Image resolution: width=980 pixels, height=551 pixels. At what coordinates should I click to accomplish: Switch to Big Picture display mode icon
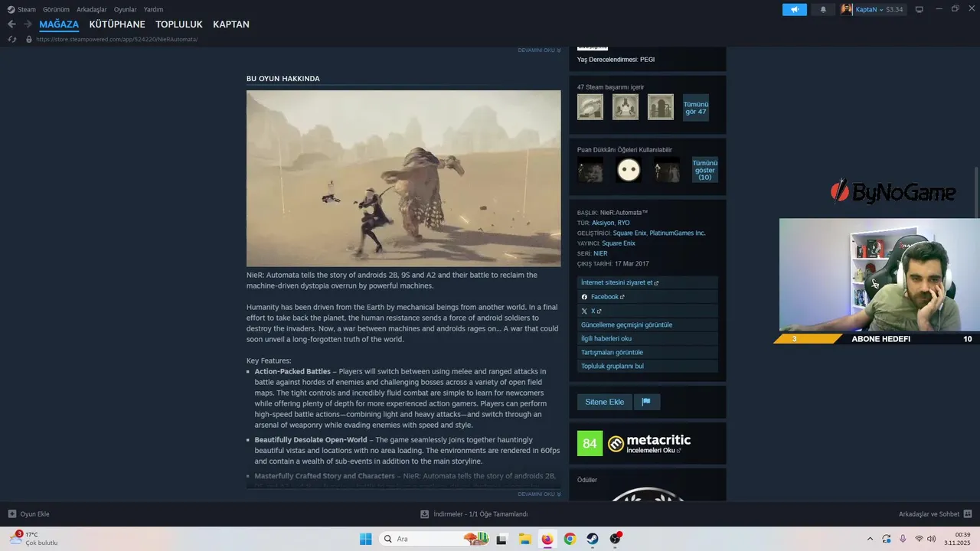pos(919,9)
